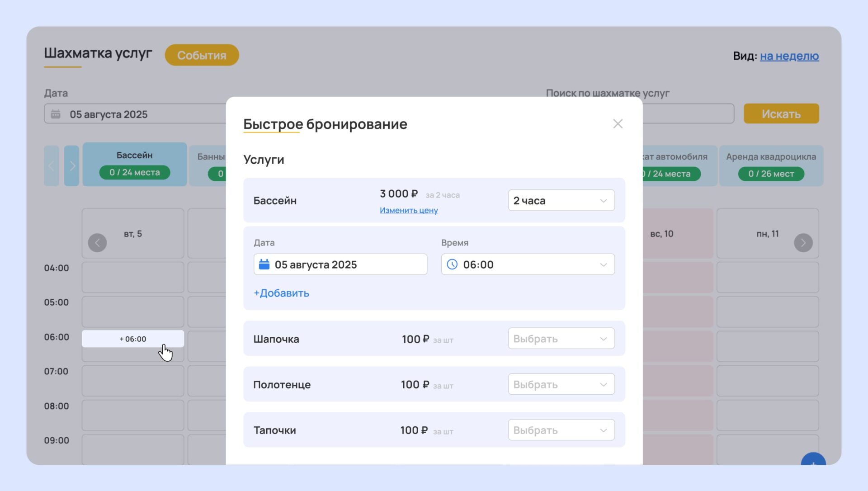The width and height of the screenshot is (868, 491).
Task: Close the quick booking dialog
Action: coord(618,124)
